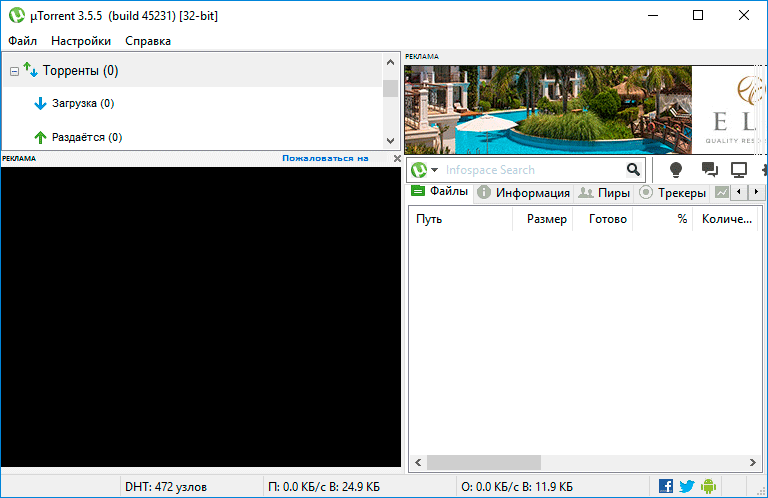
Task: Click the resort banner advertisement
Action: (x=585, y=110)
